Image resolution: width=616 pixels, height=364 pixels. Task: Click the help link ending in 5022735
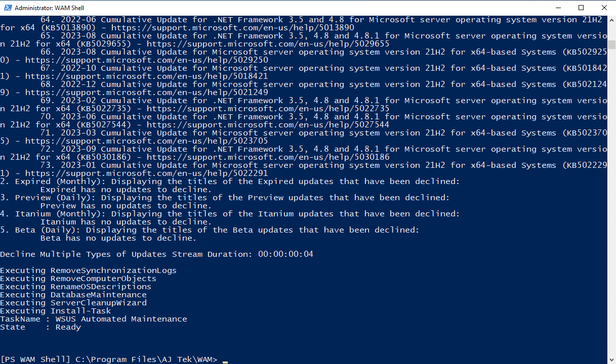pyautogui.click(x=268, y=109)
